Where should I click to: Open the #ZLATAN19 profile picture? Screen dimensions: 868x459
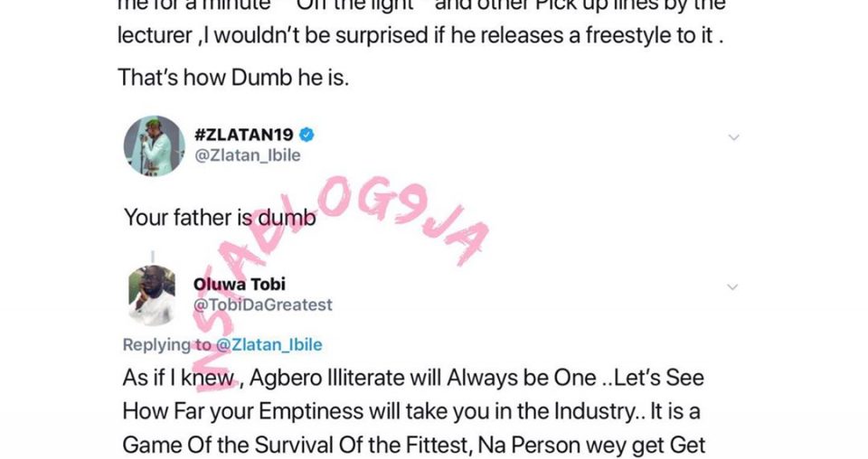point(154,146)
